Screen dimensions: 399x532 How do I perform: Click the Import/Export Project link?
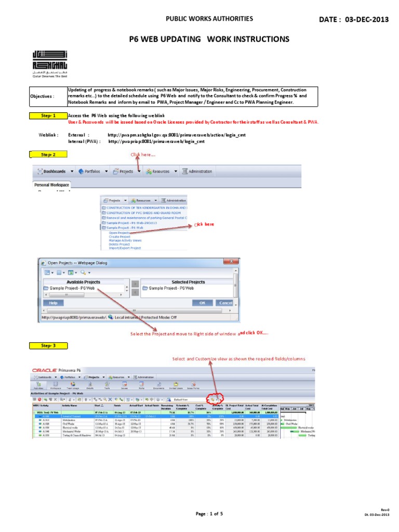(x=125, y=248)
